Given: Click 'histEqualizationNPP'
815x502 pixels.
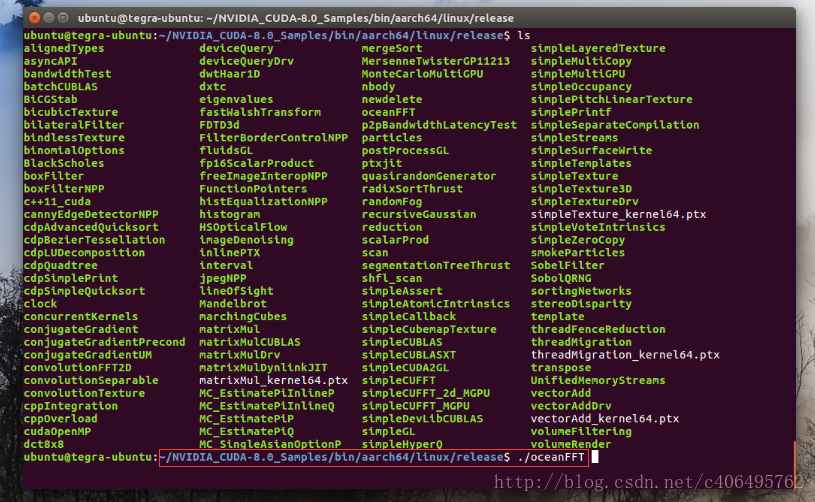Looking at the screenshot, I should (264, 202).
